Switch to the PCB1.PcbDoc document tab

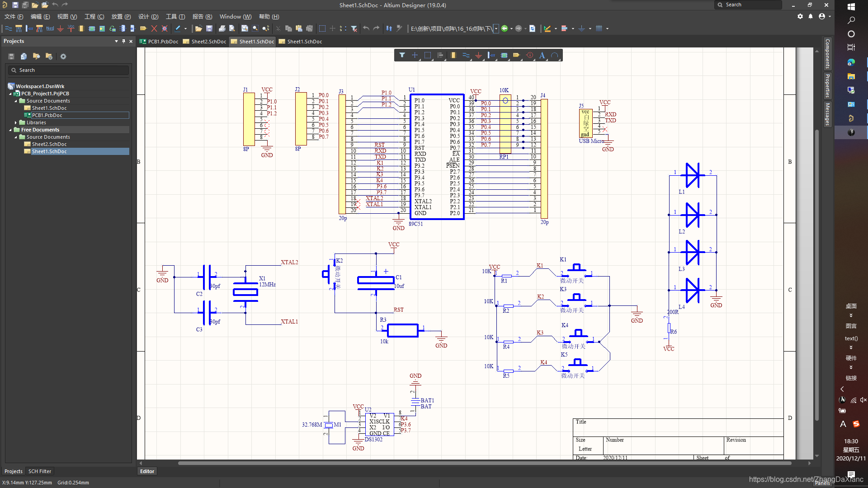click(x=159, y=42)
